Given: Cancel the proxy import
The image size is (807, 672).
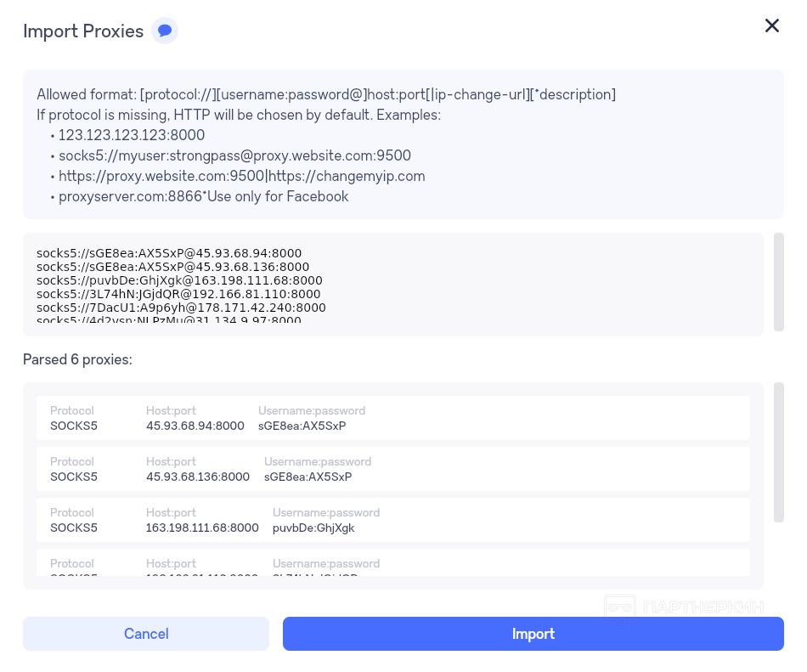Looking at the screenshot, I should [146, 634].
